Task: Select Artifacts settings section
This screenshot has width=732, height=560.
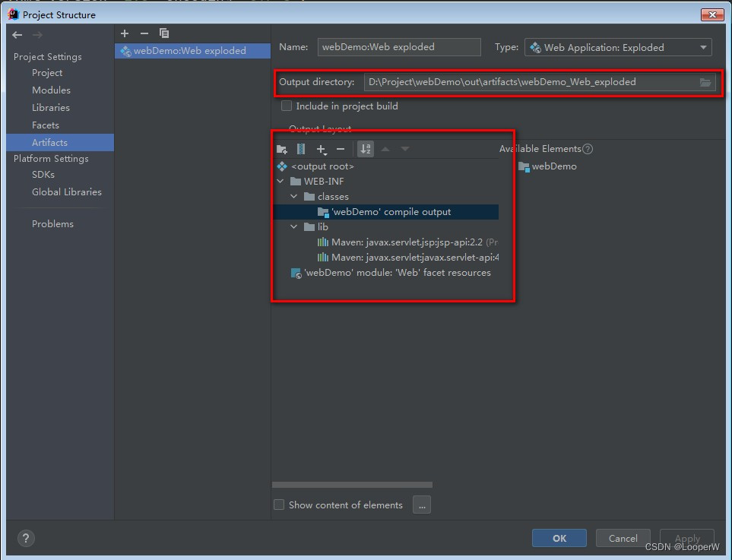Action: 60,142
